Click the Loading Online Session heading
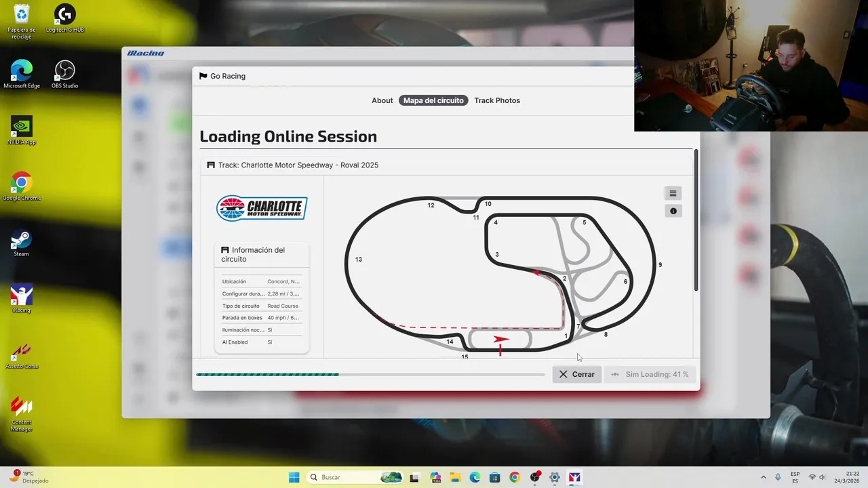This screenshot has height=488, width=868. tap(288, 136)
